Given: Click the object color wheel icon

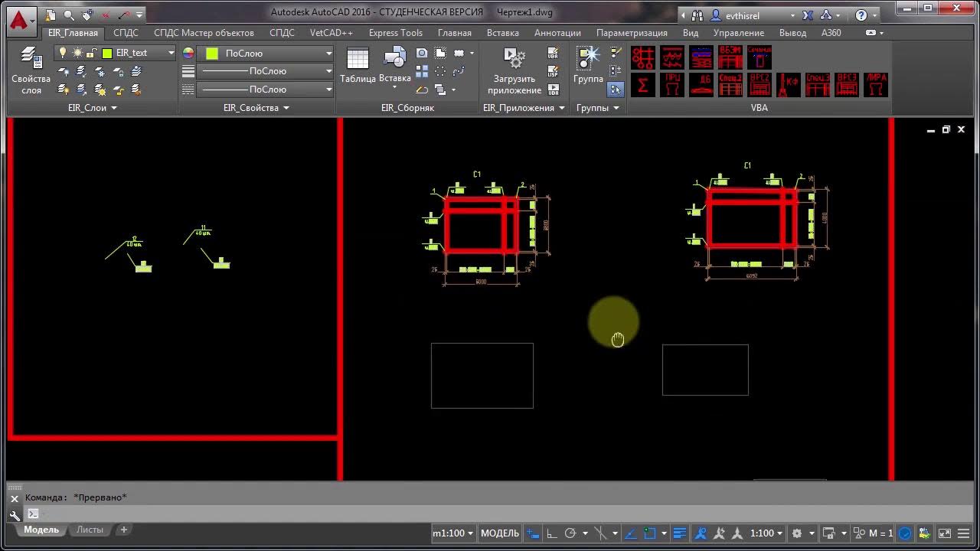Looking at the screenshot, I should click(x=188, y=53).
